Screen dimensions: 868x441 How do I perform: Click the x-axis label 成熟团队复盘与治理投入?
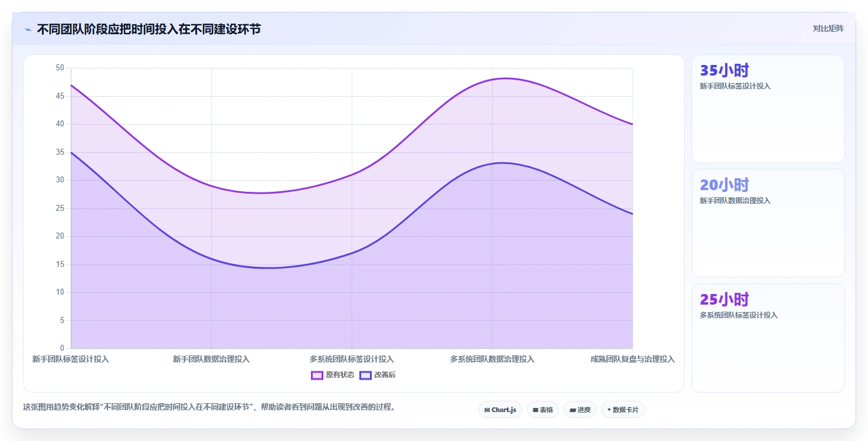(x=633, y=359)
